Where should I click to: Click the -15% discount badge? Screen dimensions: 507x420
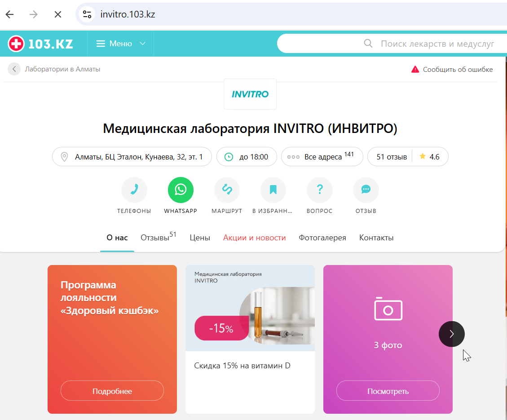point(221,328)
